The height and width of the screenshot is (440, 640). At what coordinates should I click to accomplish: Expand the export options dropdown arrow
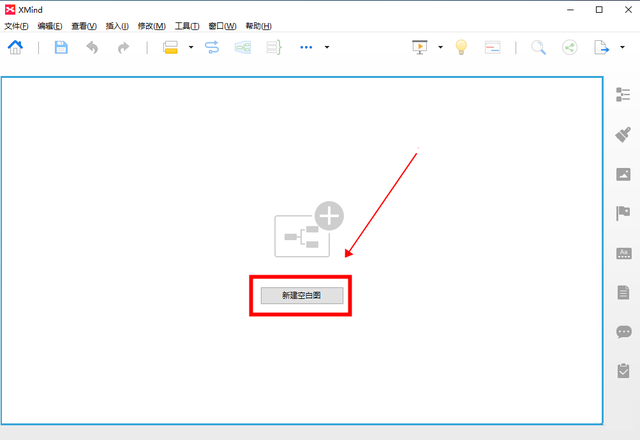tap(622, 47)
